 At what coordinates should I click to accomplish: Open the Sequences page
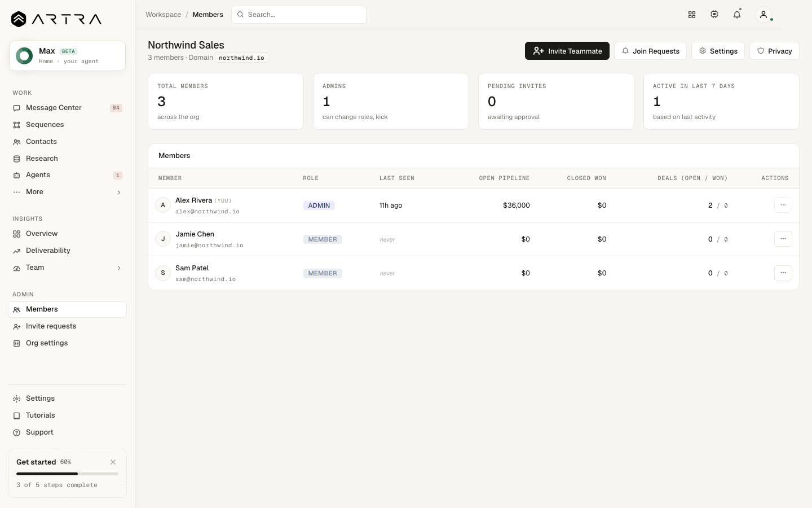[x=67, y=125]
